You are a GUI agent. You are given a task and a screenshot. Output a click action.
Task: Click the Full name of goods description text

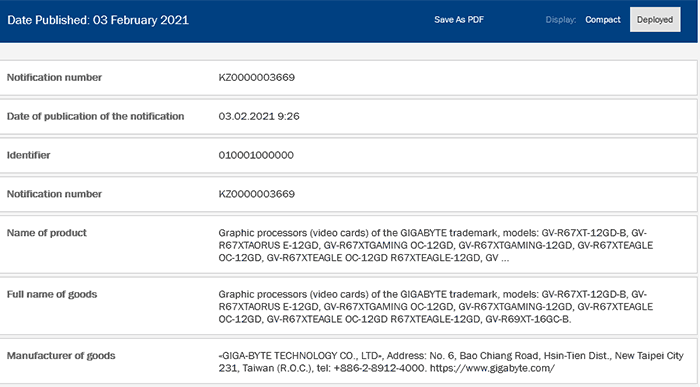436,307
